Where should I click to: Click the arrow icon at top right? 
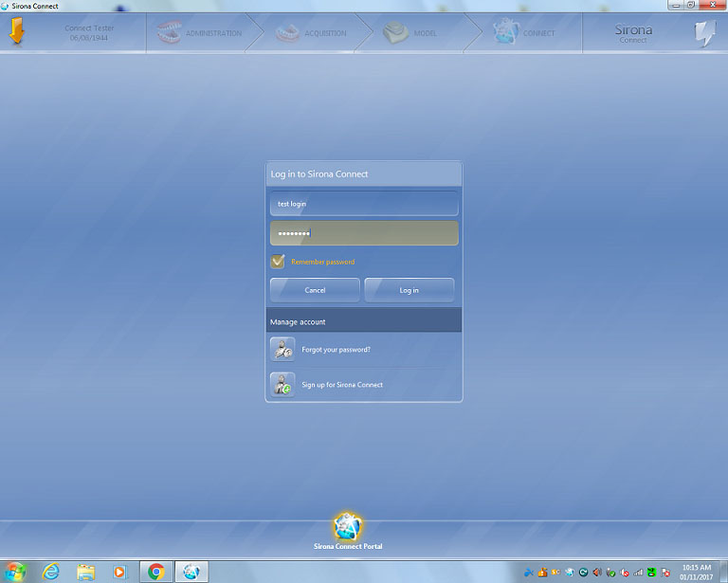pyautogui.click(x=704, y=33)
